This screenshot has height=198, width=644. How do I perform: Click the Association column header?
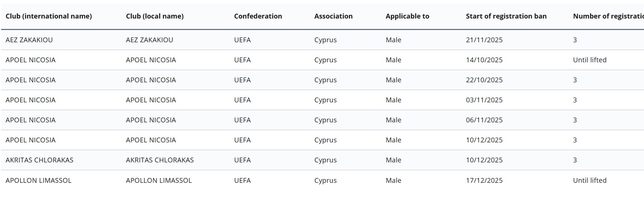333,16
